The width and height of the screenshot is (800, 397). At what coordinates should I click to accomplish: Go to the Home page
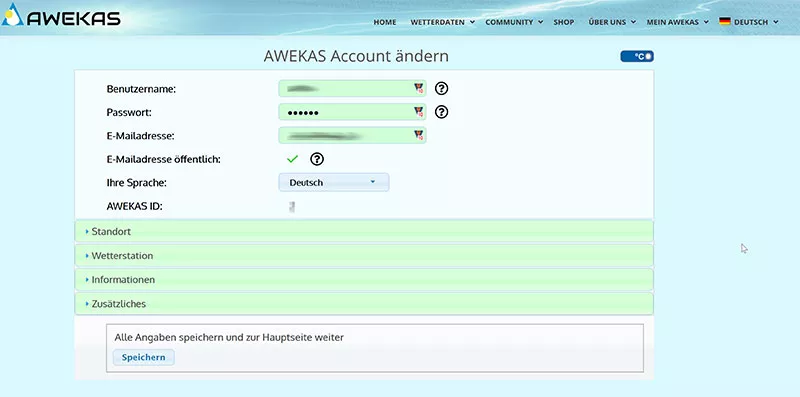tap(385, 22)
